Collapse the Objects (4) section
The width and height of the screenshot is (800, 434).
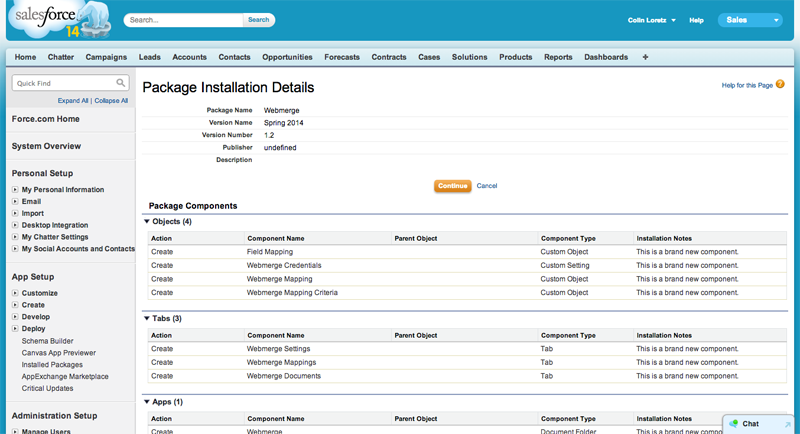pyautogui.click(x=147, y=221)
